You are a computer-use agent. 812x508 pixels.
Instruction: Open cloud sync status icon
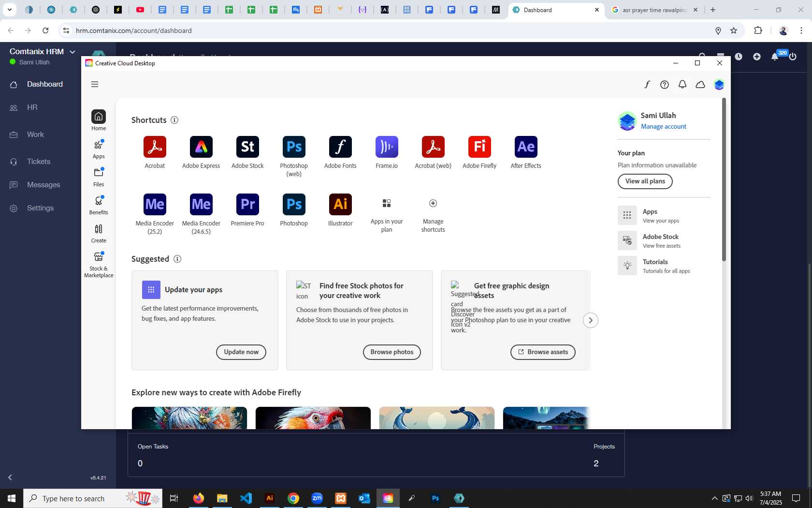coord(700,85)
